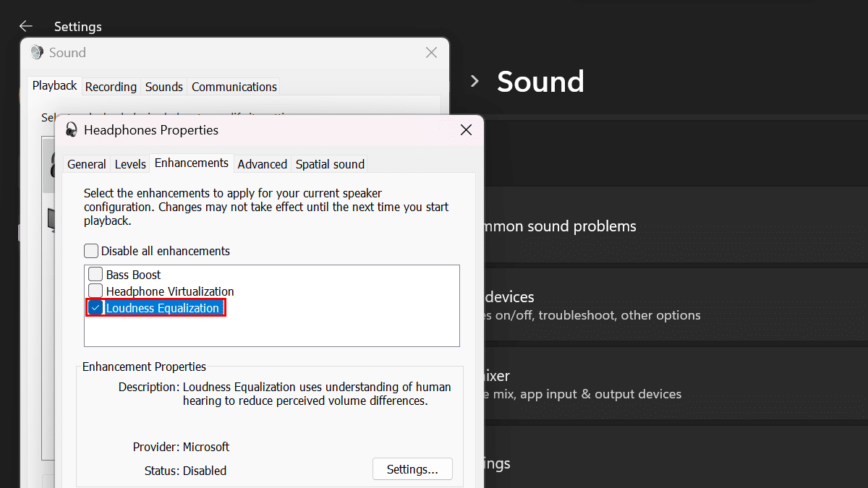The image size is (868, 488).
Task: Click the breadcrumb chevron before Sound heading
Action: [475, 82]
